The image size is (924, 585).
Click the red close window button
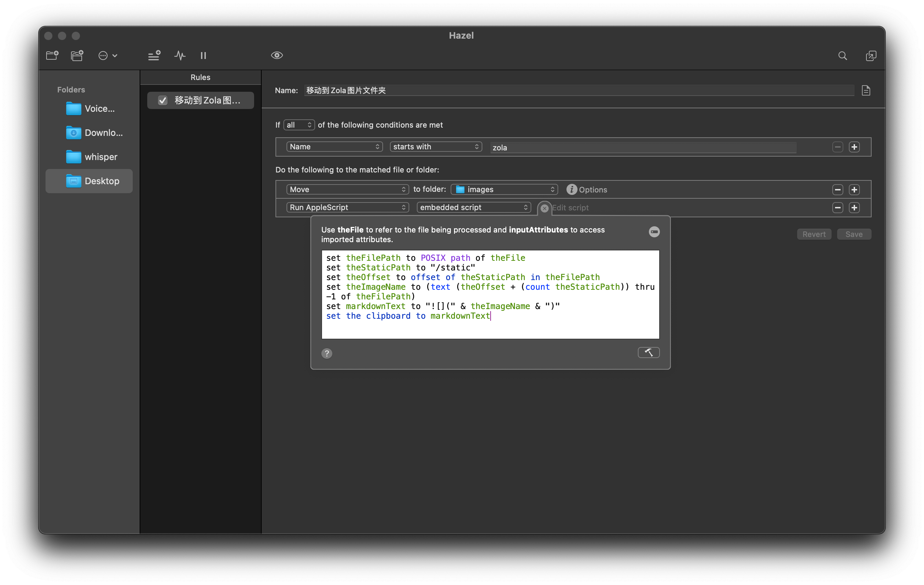pos(48,36)
